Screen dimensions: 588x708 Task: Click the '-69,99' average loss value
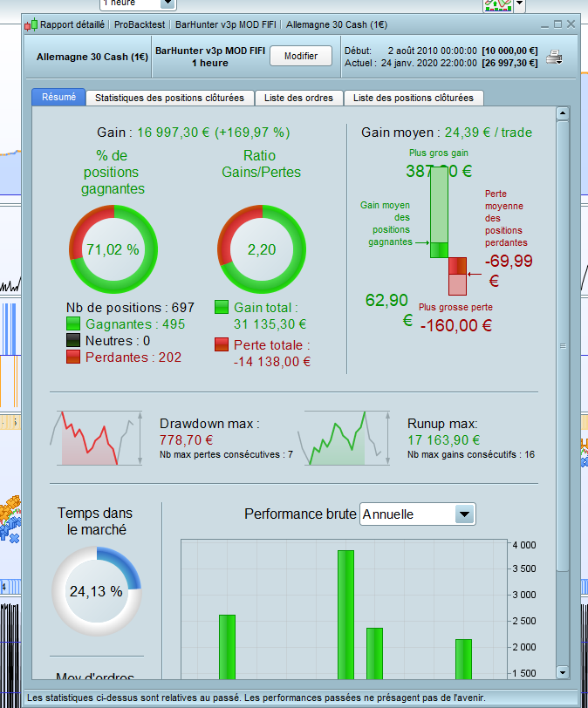[x=509, y=261]
